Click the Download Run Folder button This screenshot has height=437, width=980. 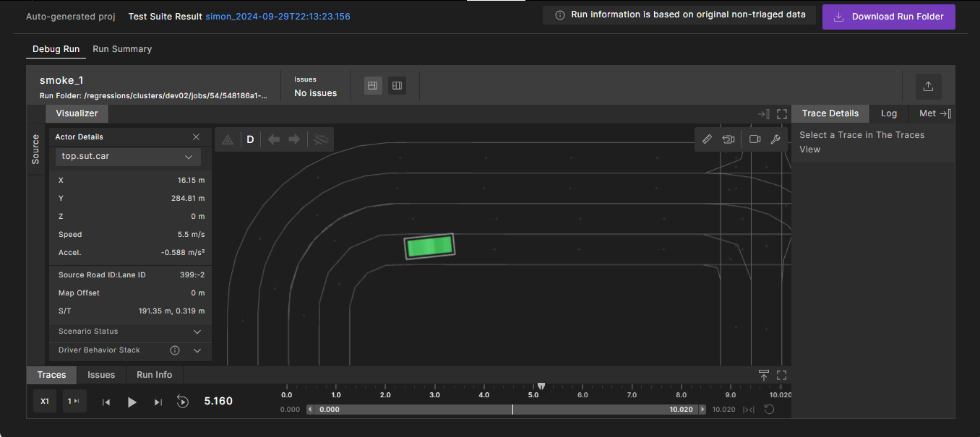[x=888, y=17]
